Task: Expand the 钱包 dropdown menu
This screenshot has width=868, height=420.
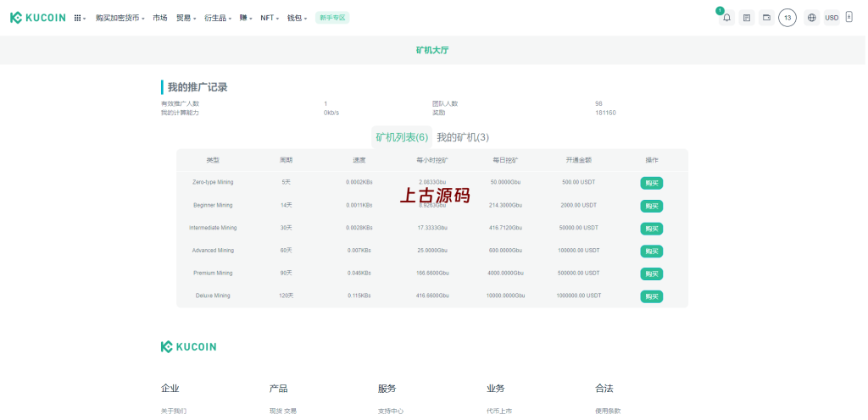Action: click(x=297, y=18)
